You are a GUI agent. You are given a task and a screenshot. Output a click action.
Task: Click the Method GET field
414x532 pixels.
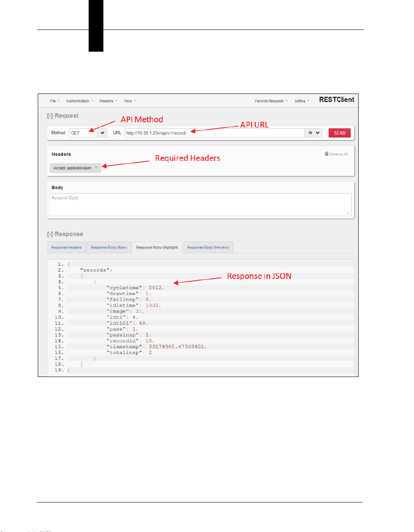pyautogui.click(x=83, y=133)
